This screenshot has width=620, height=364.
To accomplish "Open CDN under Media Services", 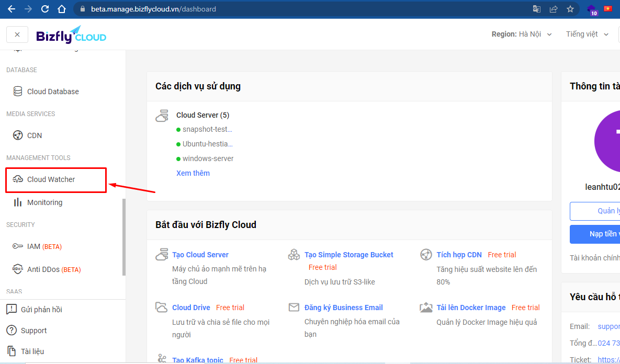I will [35, 135].
